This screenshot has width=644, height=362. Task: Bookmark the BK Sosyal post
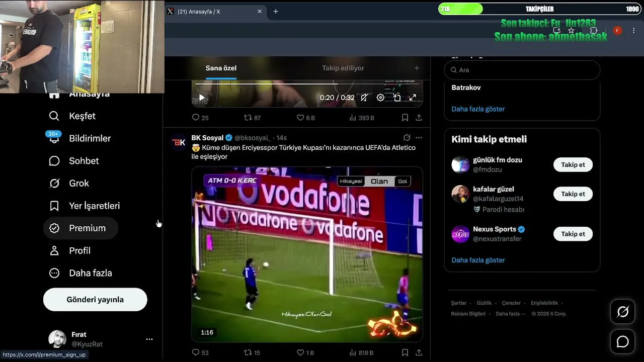coord(405,352)
